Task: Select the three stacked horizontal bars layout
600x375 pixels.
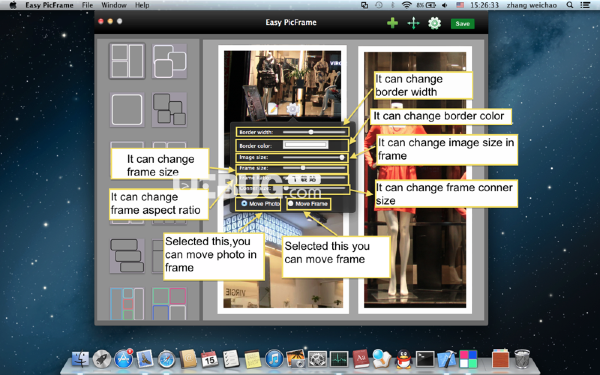Action: point(127,256)
